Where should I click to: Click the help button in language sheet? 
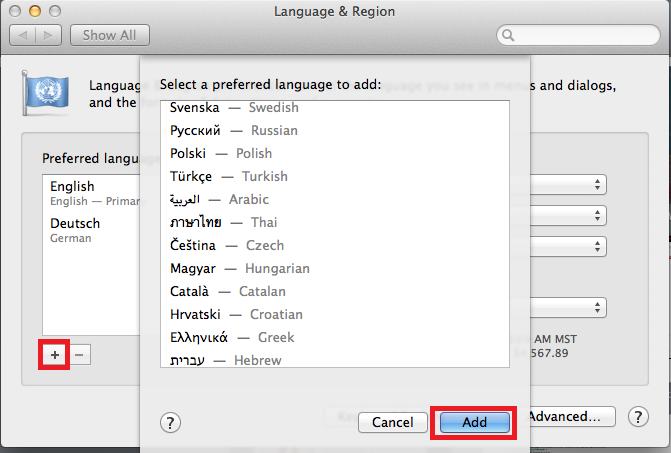click(170, 422)
